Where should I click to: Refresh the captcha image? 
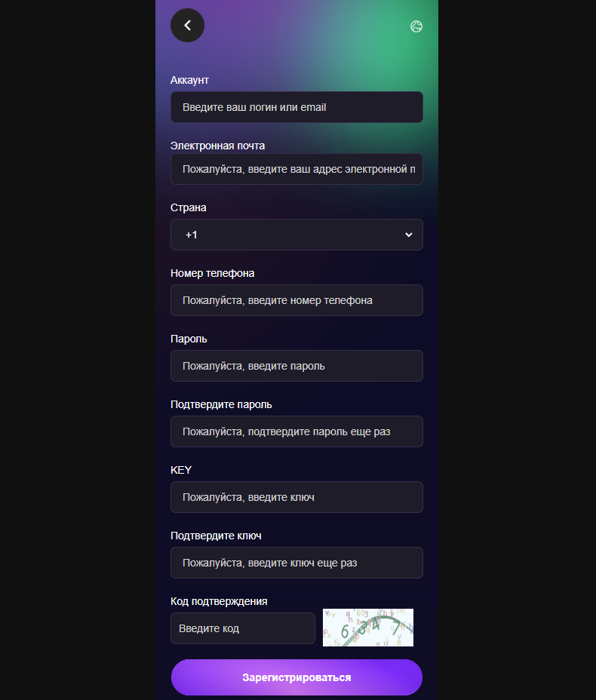367,628
